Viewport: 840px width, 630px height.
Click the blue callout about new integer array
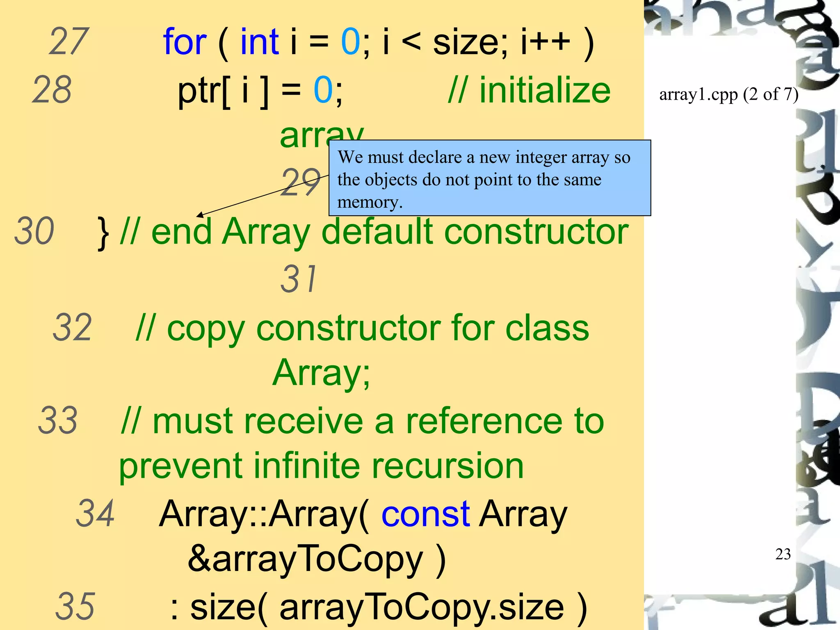coord(490,178)
